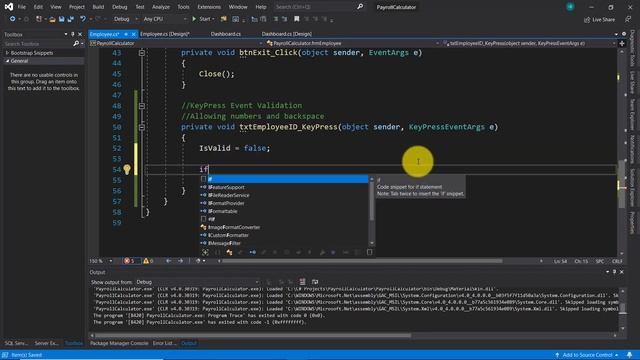Switch to Dashboard.cs [Design] tab
The image size is (640, 360).
tap(287, 34)
